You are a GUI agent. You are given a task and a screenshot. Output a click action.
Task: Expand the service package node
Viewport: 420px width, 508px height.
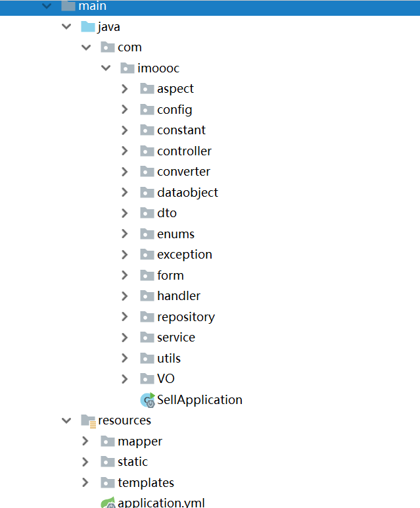point(125,338)
